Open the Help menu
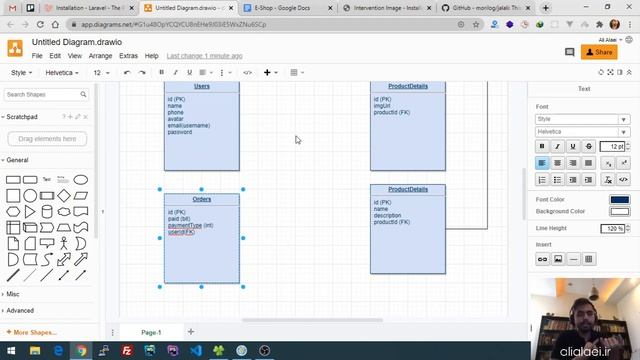Screen dimensions: 640x360 (x=151, y=56)
